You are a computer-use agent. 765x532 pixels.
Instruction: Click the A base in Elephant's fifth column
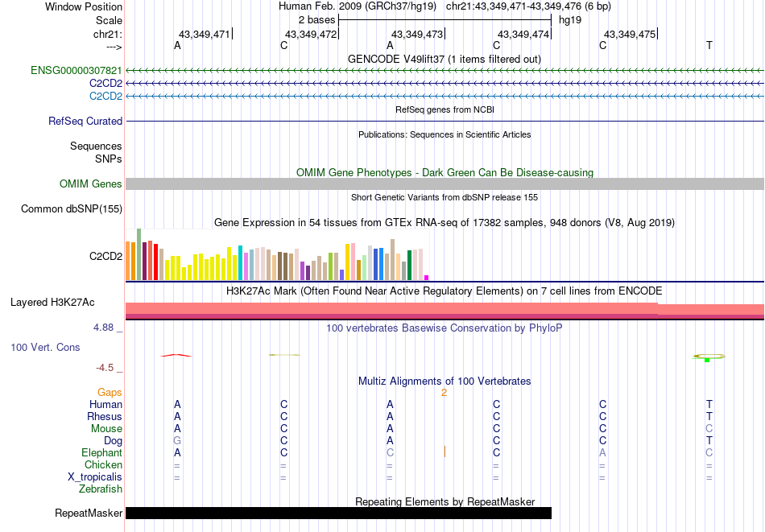(x=602, y=452)
